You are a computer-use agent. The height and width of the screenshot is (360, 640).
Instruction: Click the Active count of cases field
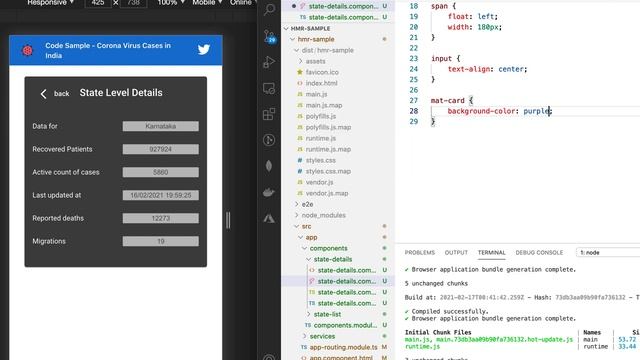point(160,172)
